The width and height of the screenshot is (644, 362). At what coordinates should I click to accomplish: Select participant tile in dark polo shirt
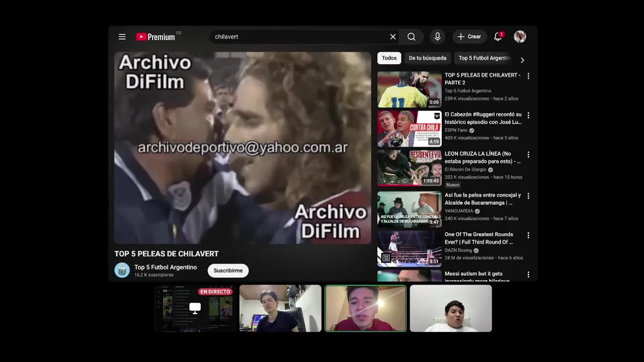(x=280, y=308)
